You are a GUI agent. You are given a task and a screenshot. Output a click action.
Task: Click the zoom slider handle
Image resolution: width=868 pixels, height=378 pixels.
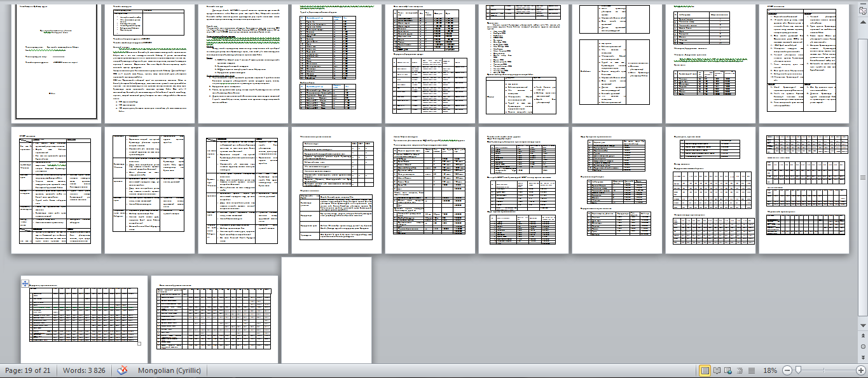click(x=797, y=370)
